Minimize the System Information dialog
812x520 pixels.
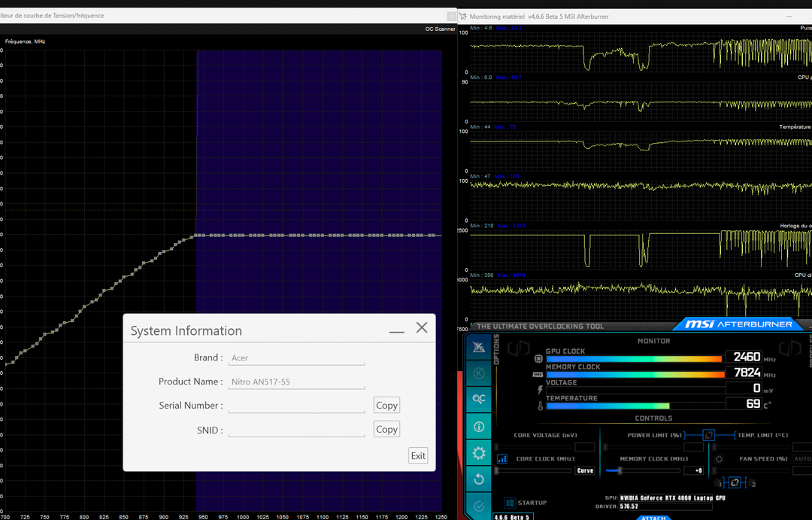pos(397,332)
